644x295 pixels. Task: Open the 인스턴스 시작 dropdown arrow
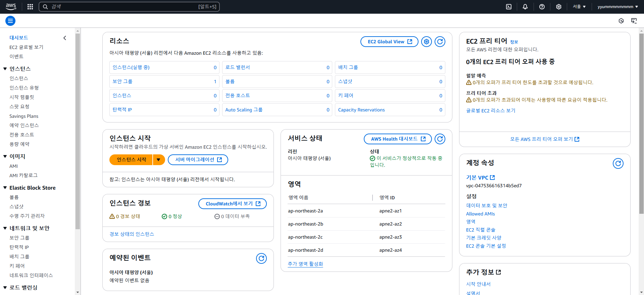click(159, 160)
